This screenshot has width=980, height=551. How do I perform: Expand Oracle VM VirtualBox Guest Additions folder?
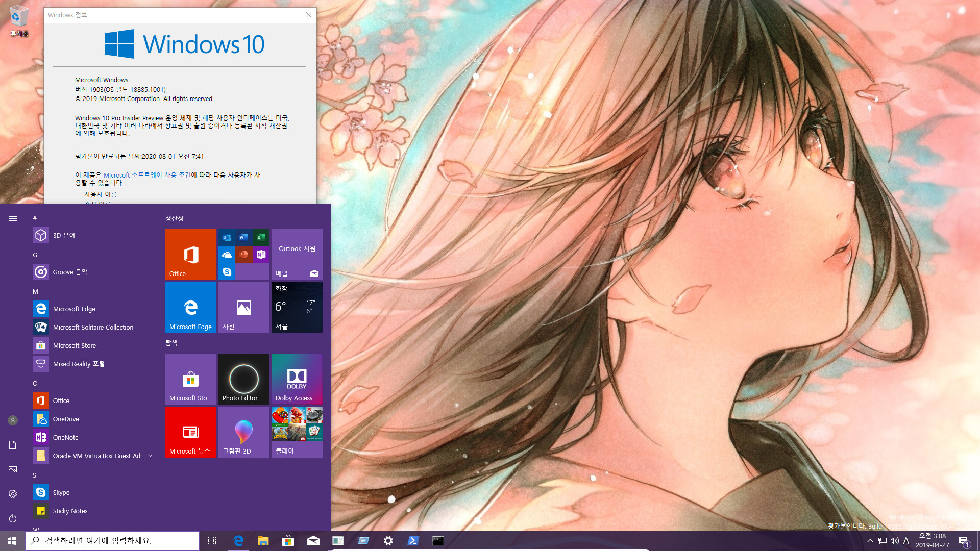click(94, 456)
